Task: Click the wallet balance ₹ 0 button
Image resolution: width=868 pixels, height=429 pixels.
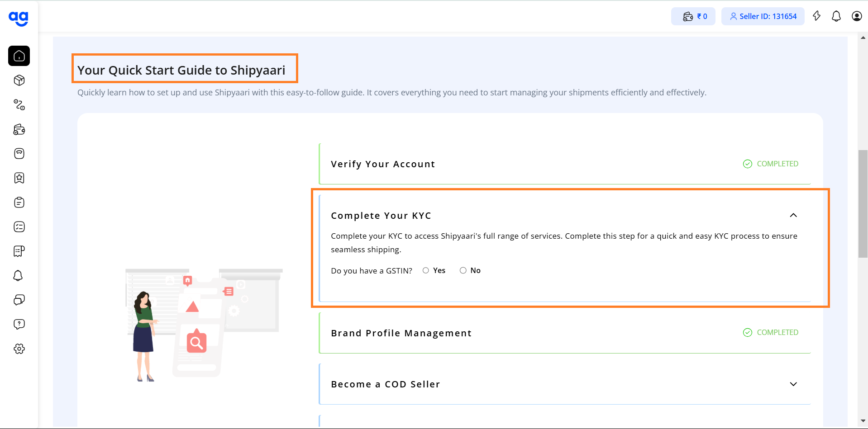Action: 693,16
